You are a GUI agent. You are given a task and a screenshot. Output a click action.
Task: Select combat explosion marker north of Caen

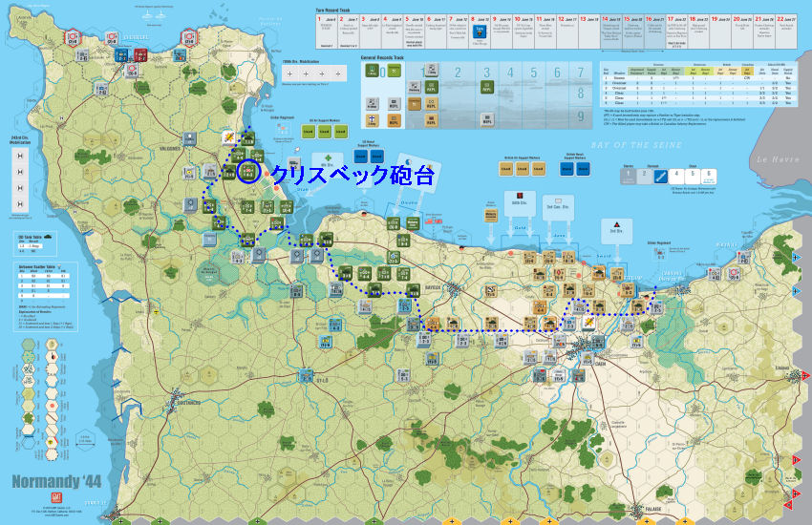click(x=588, y=323)
